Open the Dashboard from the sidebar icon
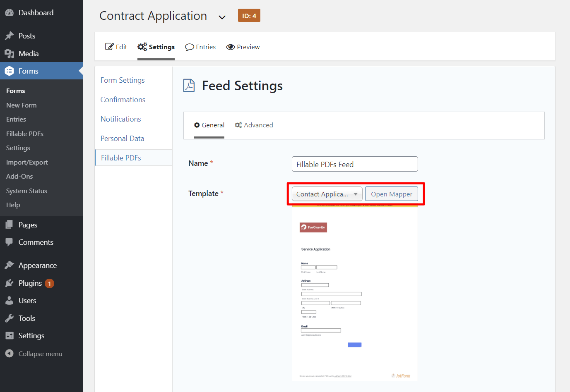Viewport: 570px width, 392px height. (x=9, y=12)
